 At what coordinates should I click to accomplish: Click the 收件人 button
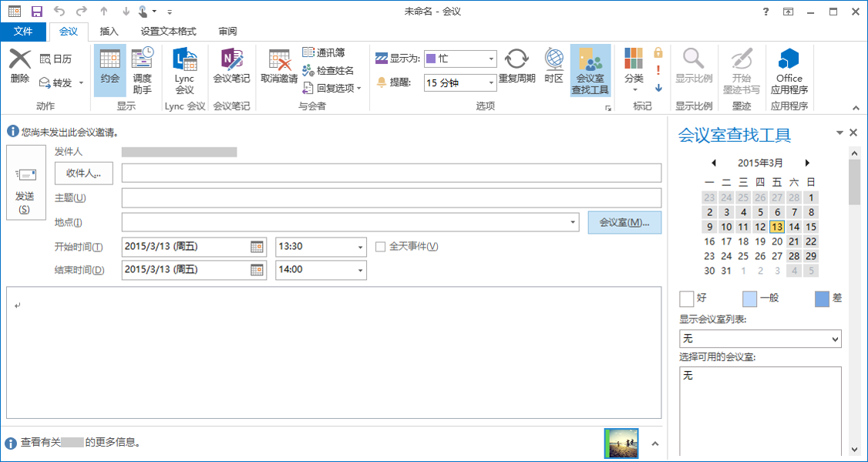tap(84, 174)
